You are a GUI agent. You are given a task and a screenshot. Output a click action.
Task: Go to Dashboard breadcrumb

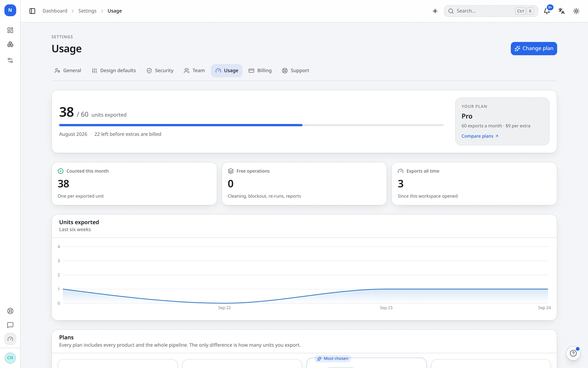55,11
